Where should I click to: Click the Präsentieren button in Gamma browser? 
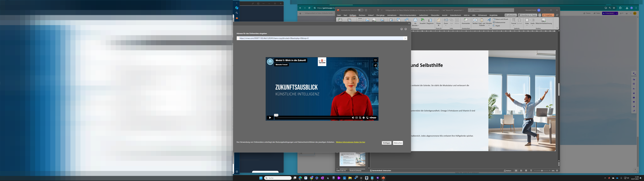pos(609,13)
